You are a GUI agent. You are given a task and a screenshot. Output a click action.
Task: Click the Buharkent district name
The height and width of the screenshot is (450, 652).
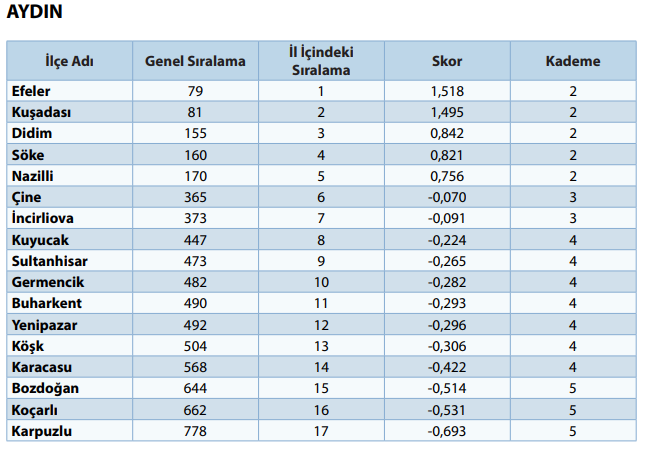click(47, 303)
